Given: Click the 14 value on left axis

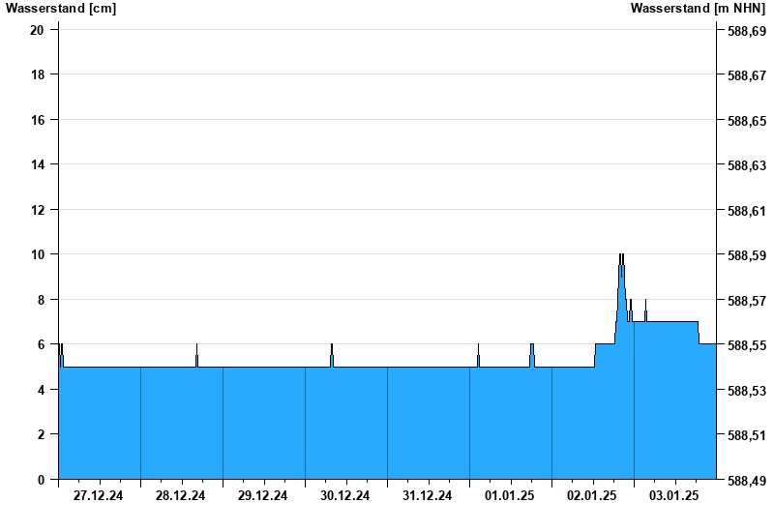Looking at the screenshot, I should click(37, 164).
